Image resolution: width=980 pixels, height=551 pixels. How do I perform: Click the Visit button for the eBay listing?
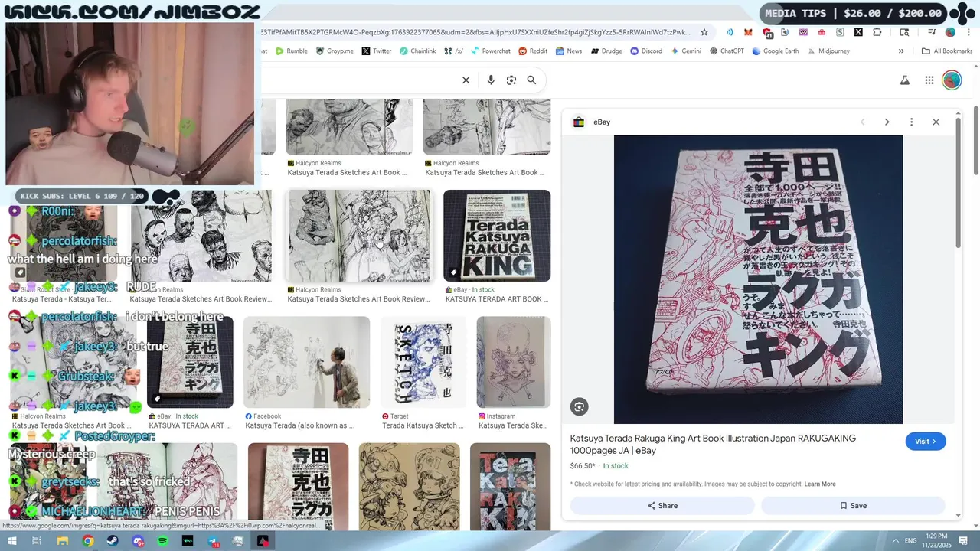coord(926,442)
